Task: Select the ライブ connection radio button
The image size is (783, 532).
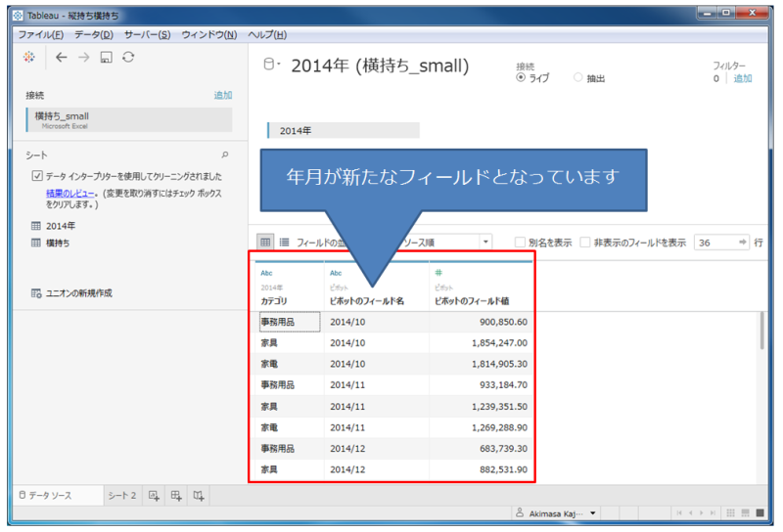Action: (521, 77)
